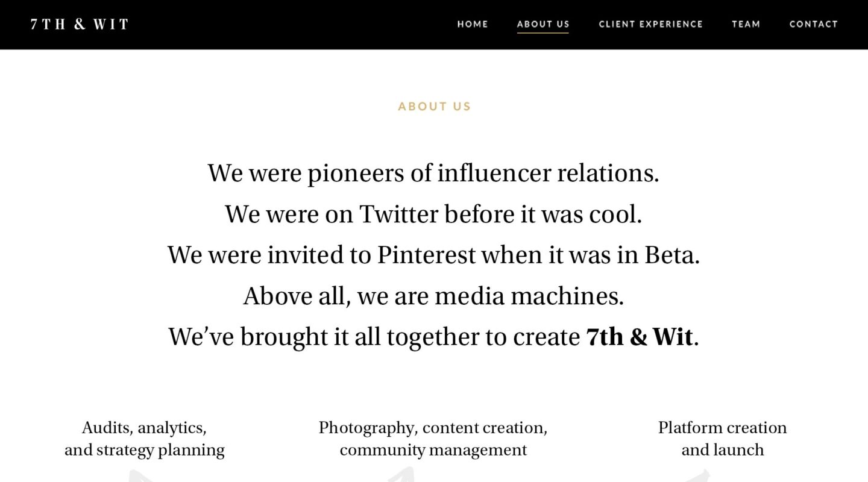Select the Platform creation and launch text
Screen dimensions: 868x482
pos(722,438)
